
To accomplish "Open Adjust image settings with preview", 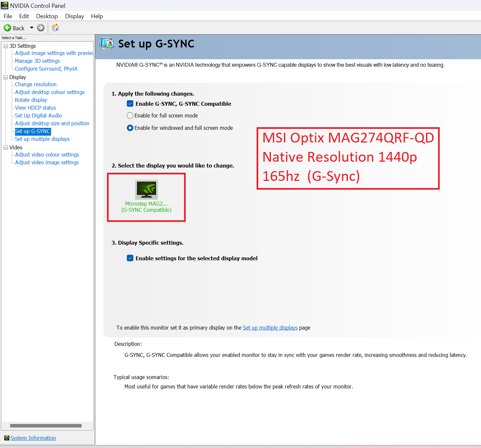I will point(54,53).
